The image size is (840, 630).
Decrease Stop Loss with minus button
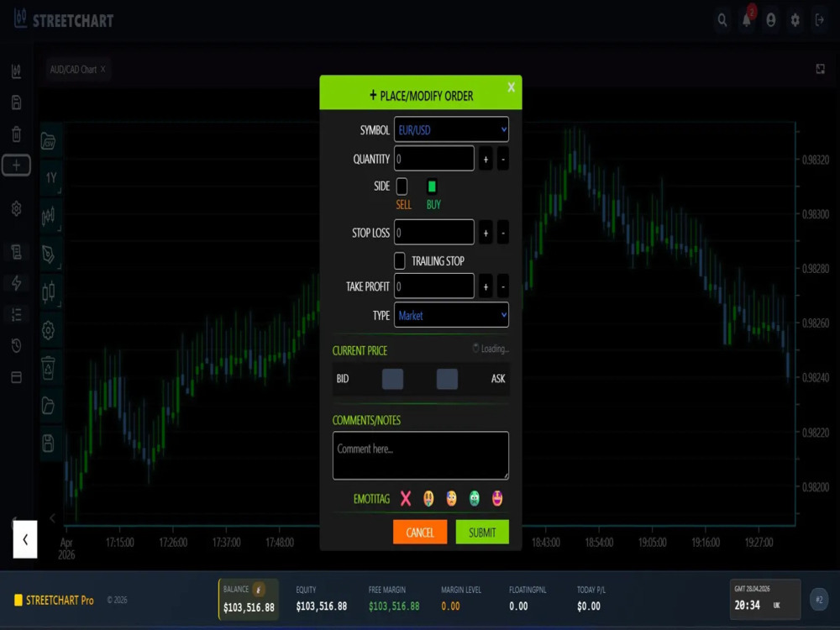click(503, 233)
